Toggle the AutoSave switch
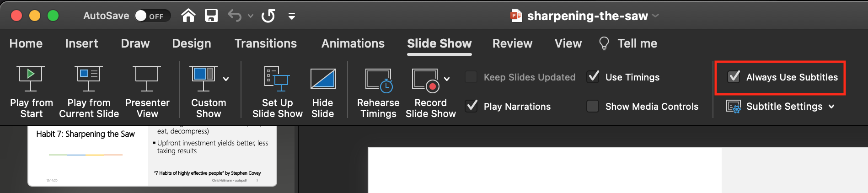This screenshot has height=193, width=868. [x=152, y=16]
